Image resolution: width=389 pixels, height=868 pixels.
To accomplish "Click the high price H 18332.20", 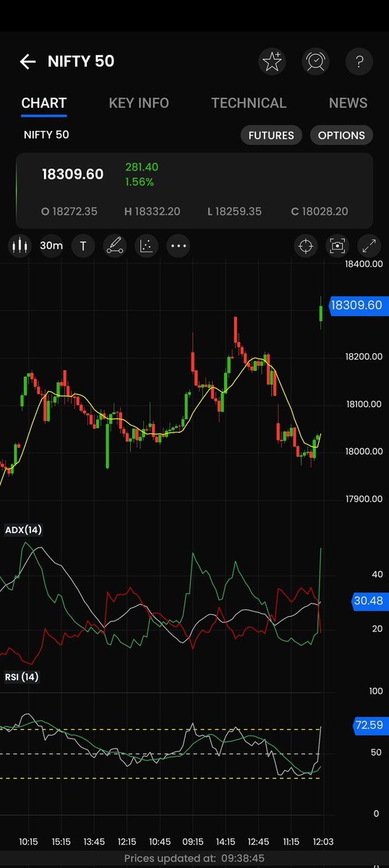I will click(x=153, y=212).
